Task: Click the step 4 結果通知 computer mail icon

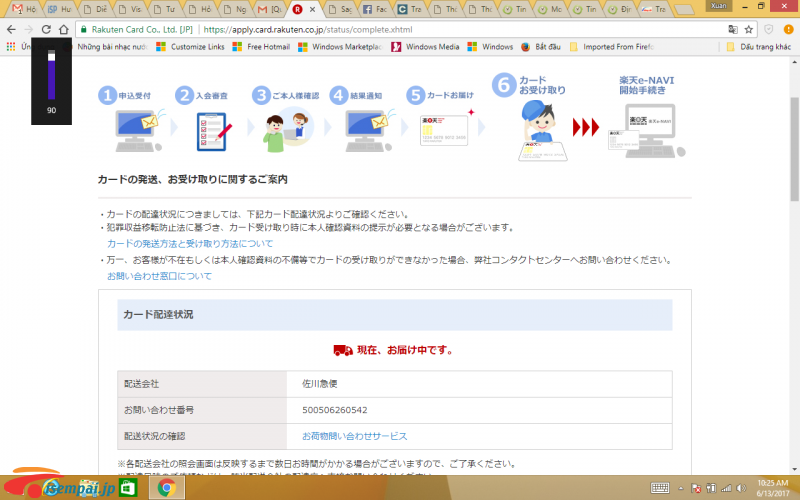Action: pyautogui.click(x=370, y=131)
